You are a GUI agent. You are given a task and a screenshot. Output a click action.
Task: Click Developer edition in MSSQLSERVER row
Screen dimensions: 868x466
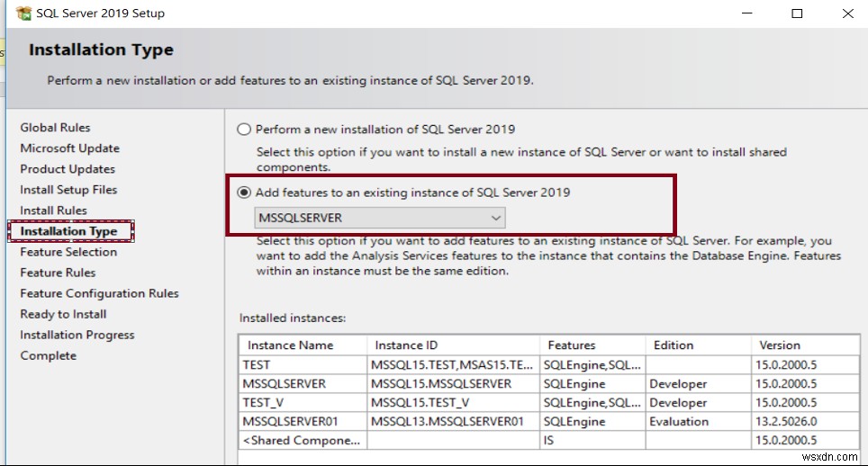[x=698, y=383]
